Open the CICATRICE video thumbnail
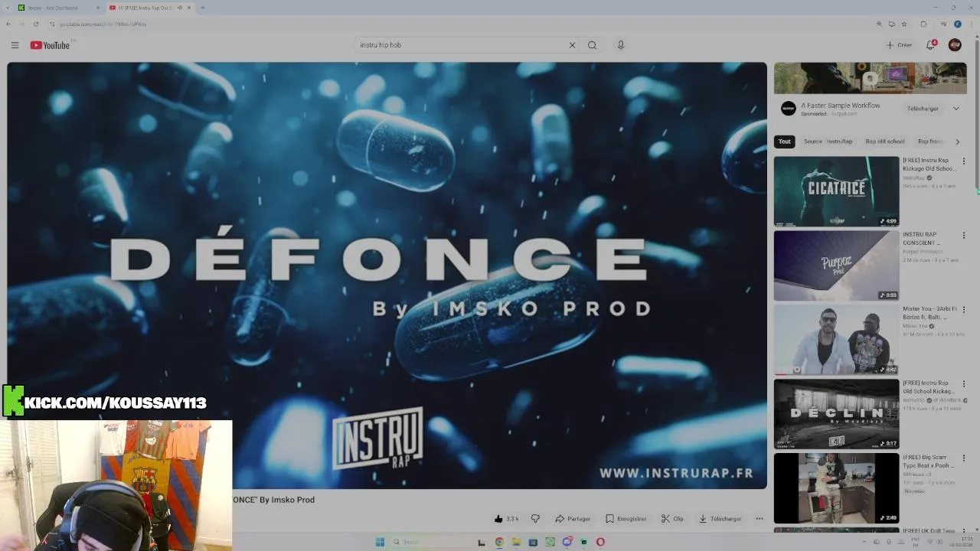Image resolution: width=980 pixels, height=551 pixels. point(836,191)
